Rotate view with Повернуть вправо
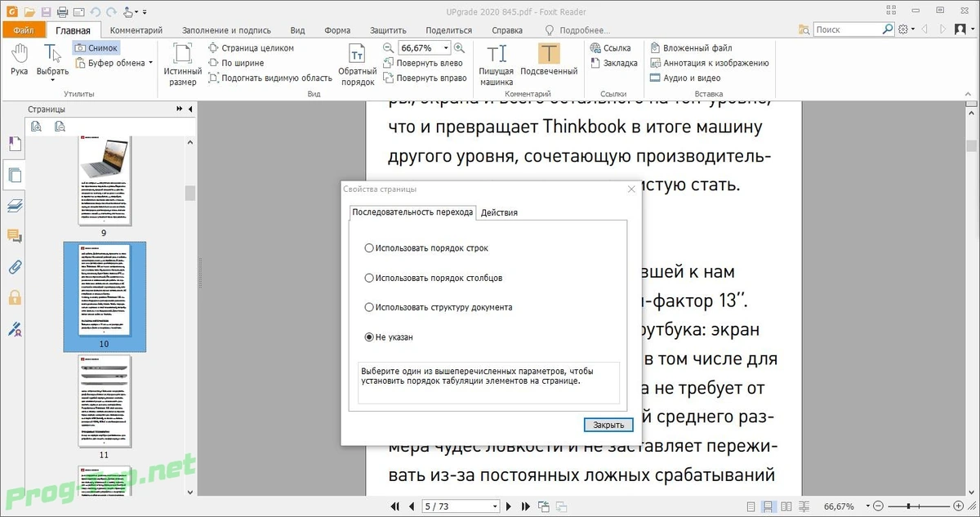Viewport: 980px width, 517px height. tap(424, 78)
